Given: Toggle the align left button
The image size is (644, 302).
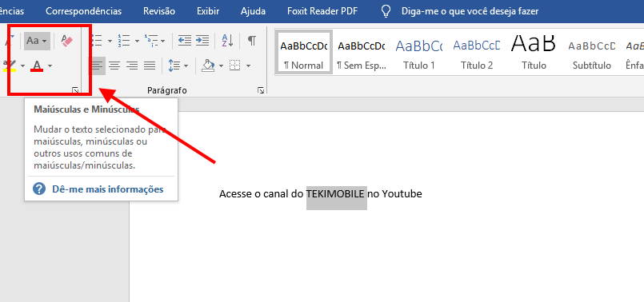Looking at the screenshot, I should (97, 66).
